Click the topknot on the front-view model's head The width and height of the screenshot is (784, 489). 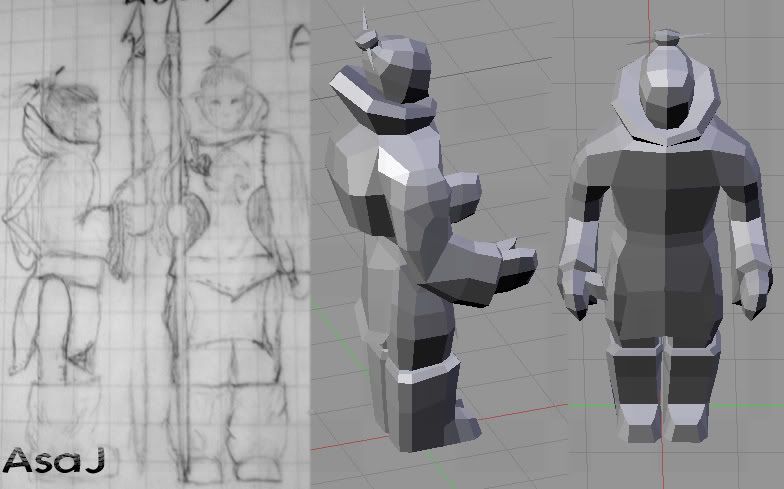[x=666, y=37]
